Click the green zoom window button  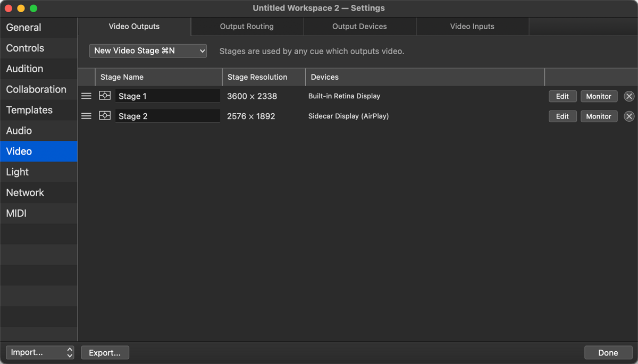[x=33, y=8]
